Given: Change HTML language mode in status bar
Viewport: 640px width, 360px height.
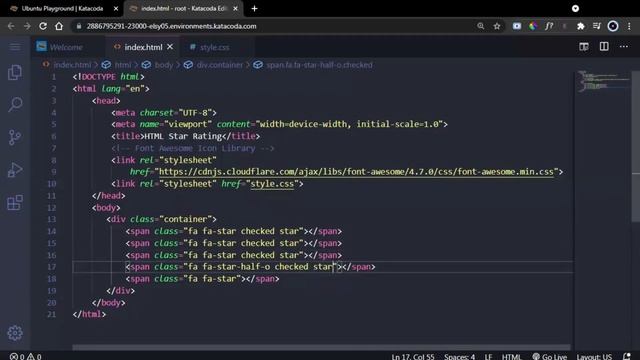Looking at the screenshot, I should click(511, 356).
